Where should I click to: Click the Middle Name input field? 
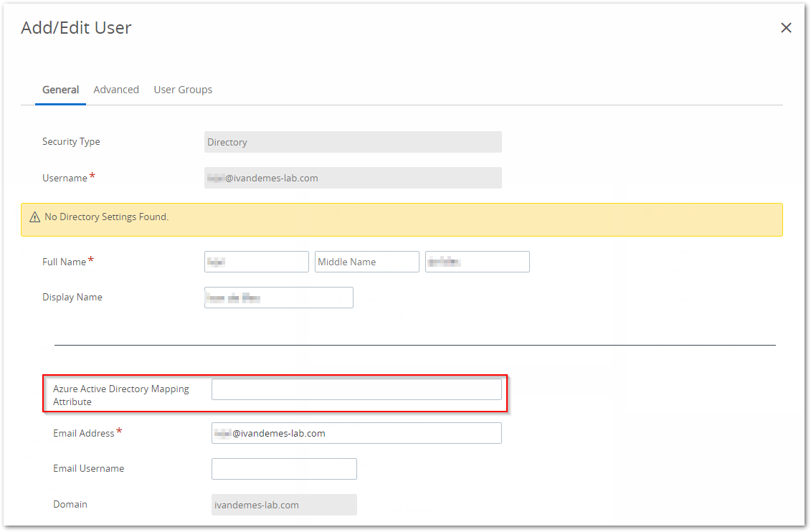click(x=366, y=262)
